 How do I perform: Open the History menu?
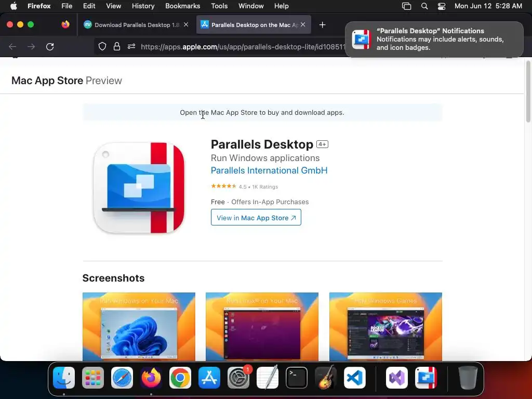click(143, 6)
